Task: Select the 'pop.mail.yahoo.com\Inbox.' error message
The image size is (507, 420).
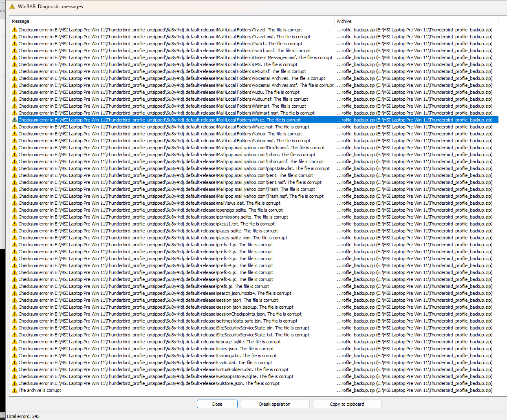Action: [x=167, y=155]
